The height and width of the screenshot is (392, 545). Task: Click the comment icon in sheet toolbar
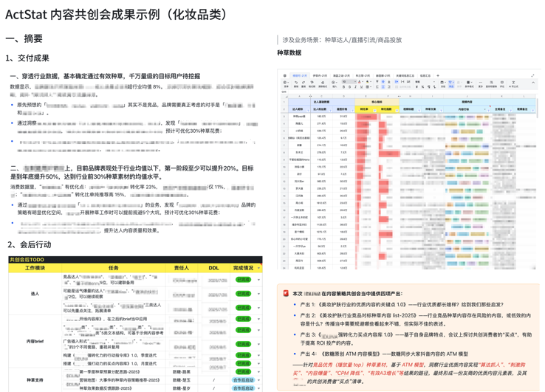click(x=502, y=83)
